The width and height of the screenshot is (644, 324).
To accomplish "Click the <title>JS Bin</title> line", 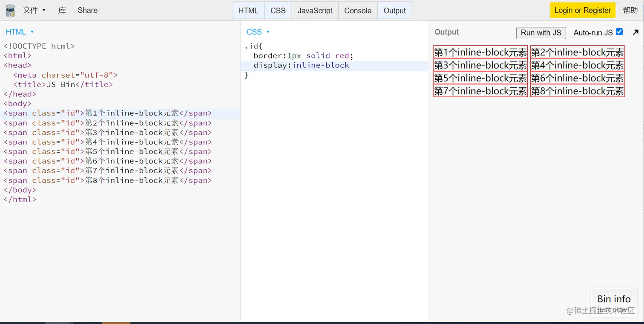I will [63, 84].
